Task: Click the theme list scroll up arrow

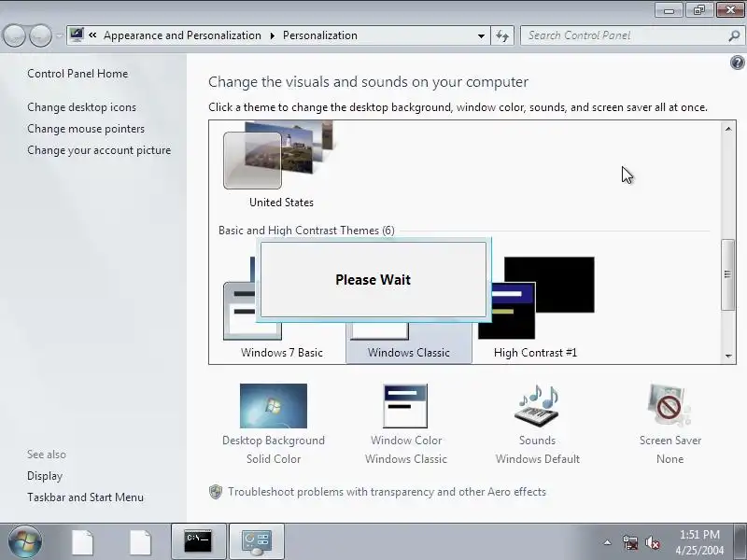Action: (728, 129)
